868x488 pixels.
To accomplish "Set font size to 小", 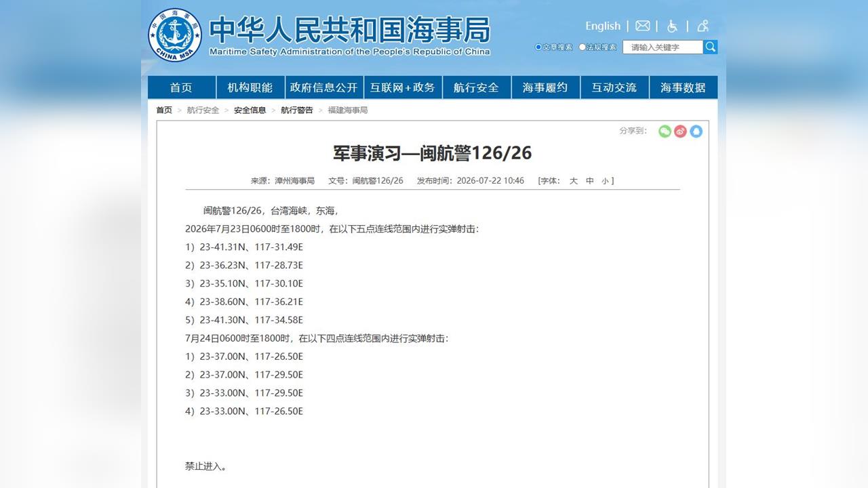I will (x=605, y=181).
